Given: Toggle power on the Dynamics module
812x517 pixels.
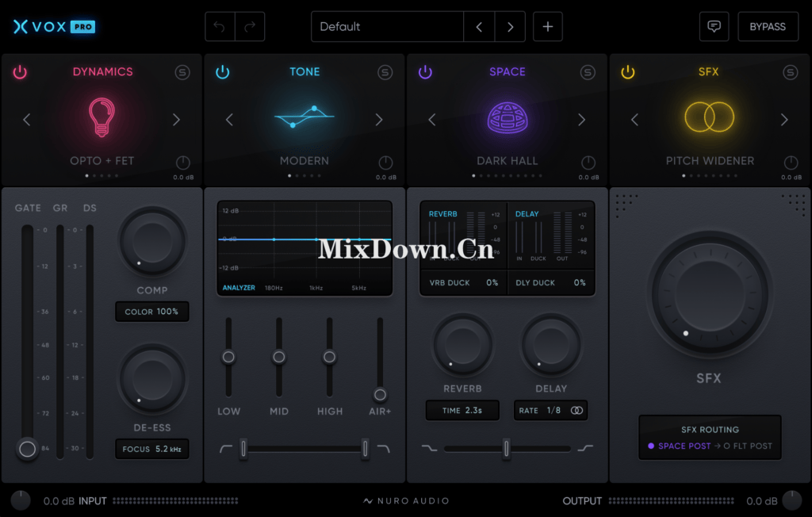Looking at the screenshot, I should 19,71.
